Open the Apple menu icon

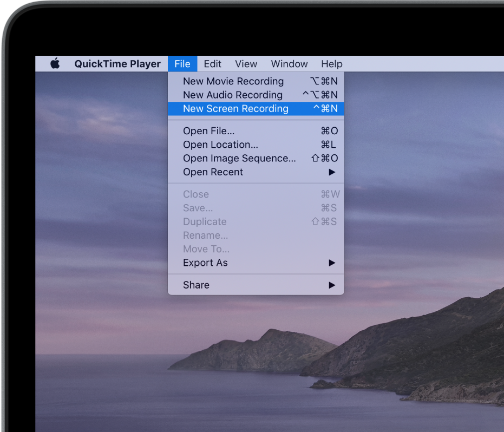click(x=55, y=64)
